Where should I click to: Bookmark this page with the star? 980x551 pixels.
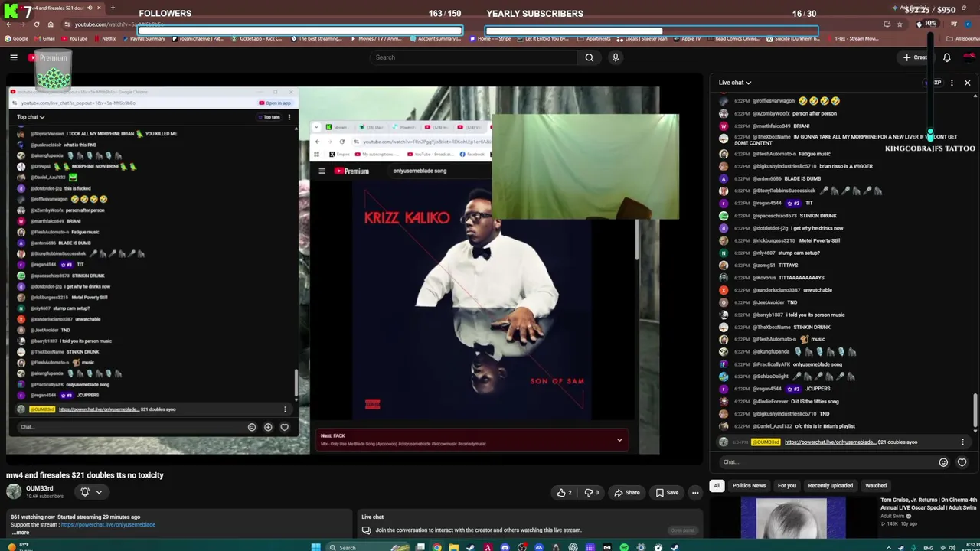(x=900, y=24)
